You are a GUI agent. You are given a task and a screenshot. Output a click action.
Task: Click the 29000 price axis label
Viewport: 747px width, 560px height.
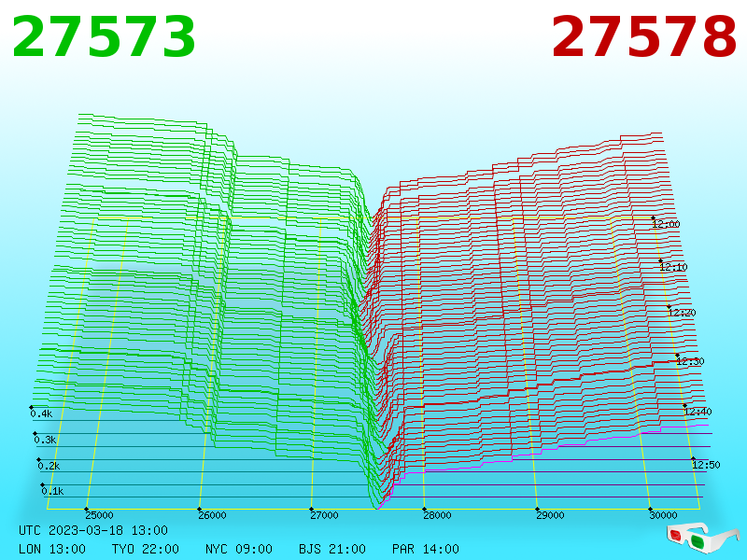(x=550, y=515)
